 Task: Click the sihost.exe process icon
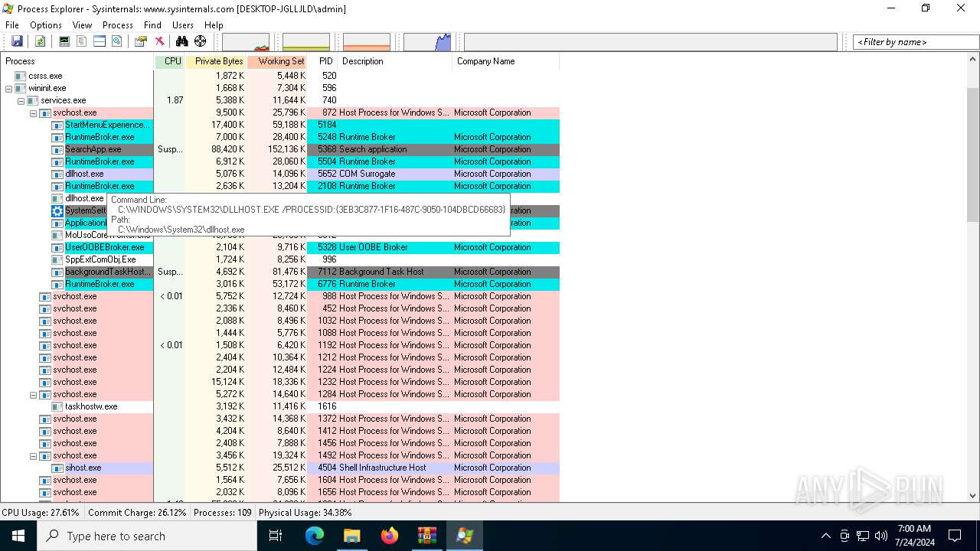pyautogui.click(x=57, y=468)
